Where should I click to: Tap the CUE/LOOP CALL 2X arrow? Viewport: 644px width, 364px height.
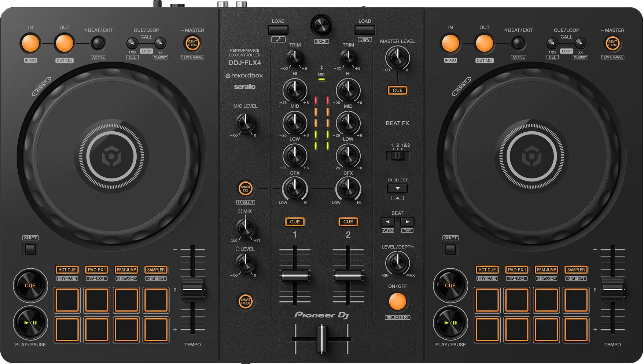[161, 44]
